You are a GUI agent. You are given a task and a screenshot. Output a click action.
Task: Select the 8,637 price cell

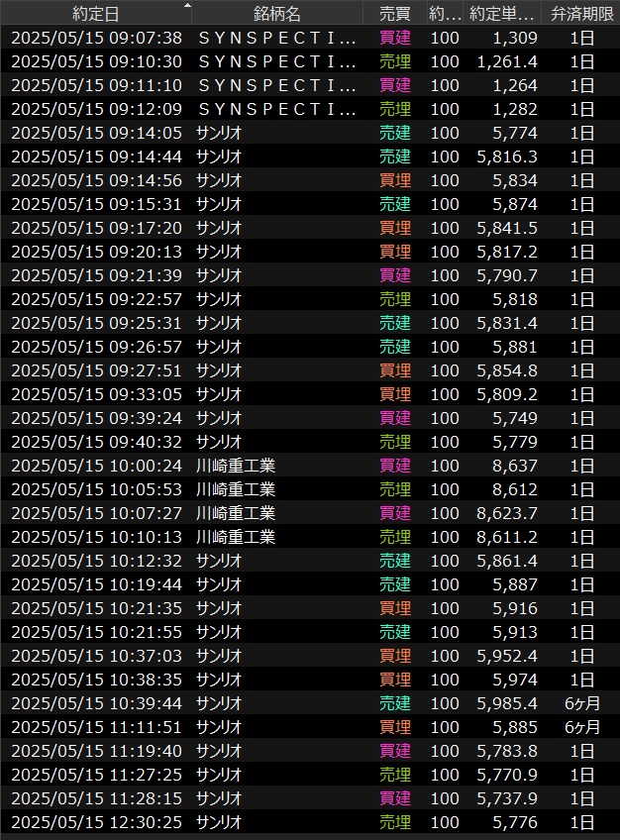coord(515,466)
